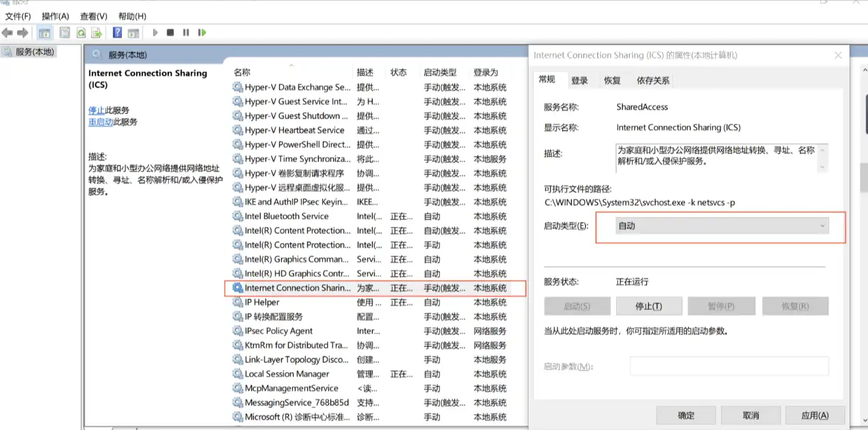Open the 依存关系 tab
868x430 pixels.
653,80
